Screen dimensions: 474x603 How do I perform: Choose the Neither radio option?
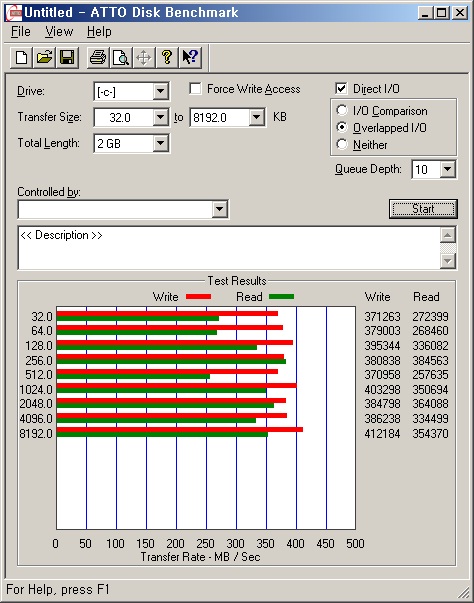pyautogui.click(x=342, y=144)
